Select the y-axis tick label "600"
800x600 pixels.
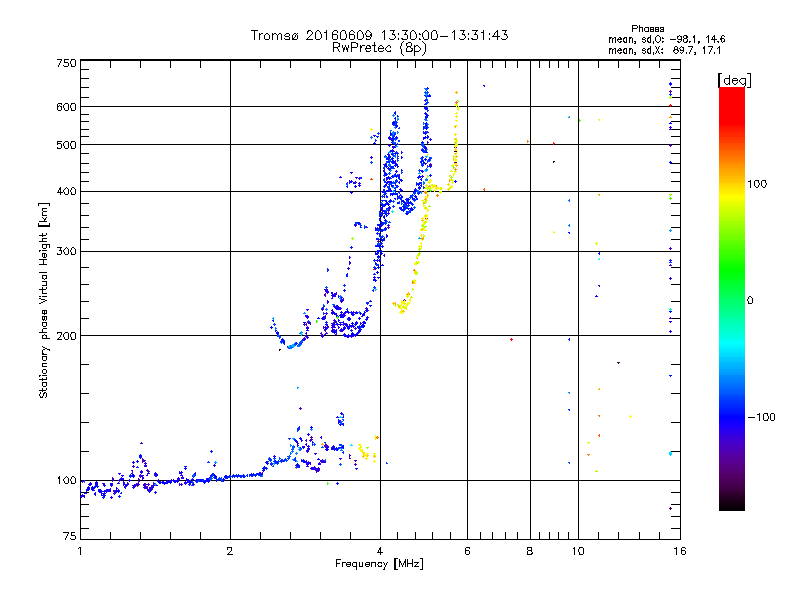pos(66,107)
